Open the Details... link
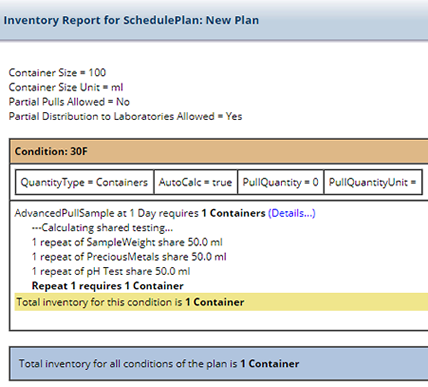 [292, 213]
